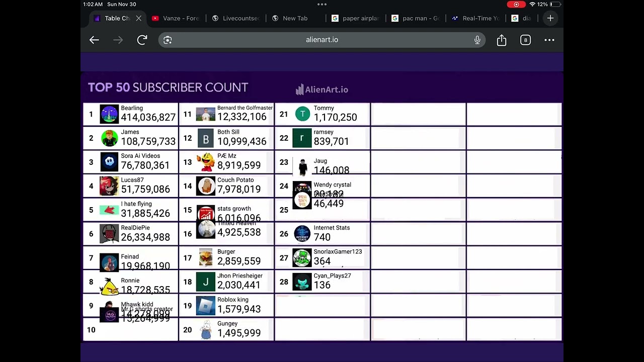Click Jaug's avatar
The width and height of the screenshot is (644, 362).
(x=302, y=166)
